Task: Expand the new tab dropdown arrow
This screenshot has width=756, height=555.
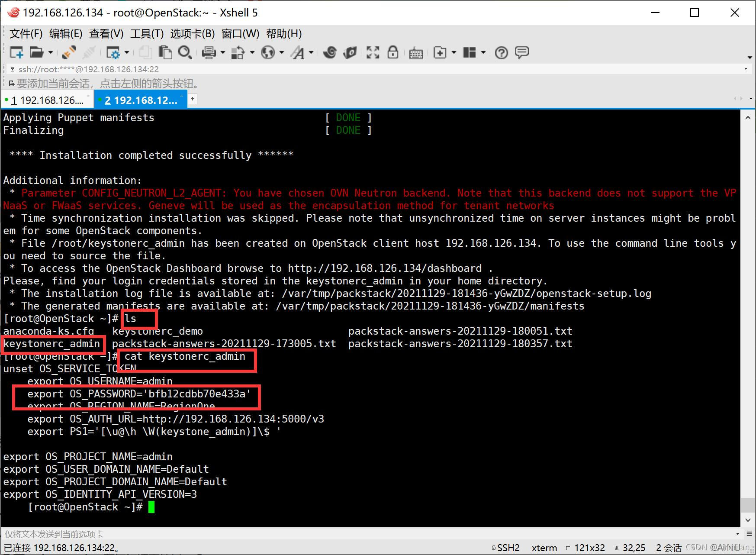Action: (454, 53)
